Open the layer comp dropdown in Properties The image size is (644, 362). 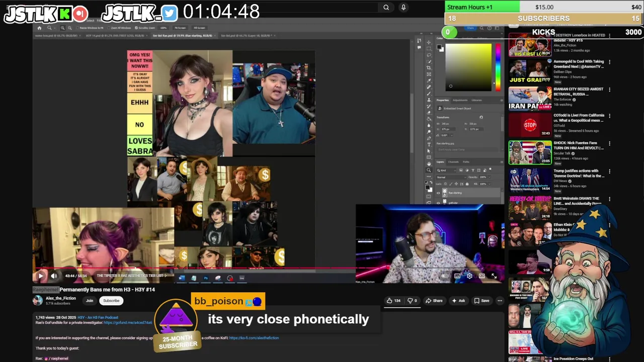coord(467,150)
